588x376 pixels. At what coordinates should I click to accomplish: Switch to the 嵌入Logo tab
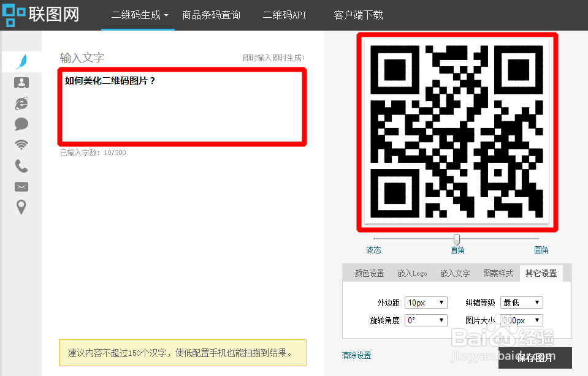tap(412, 273)
